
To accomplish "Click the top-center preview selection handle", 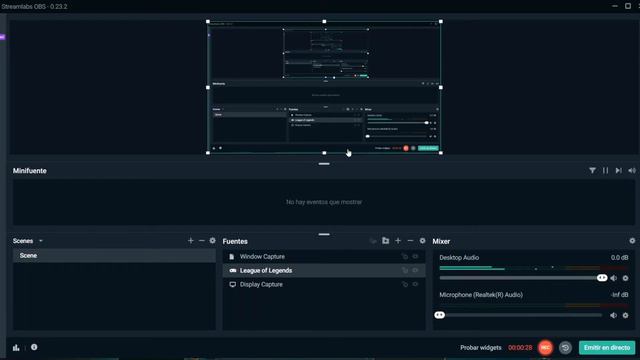I will coord(324,22).
